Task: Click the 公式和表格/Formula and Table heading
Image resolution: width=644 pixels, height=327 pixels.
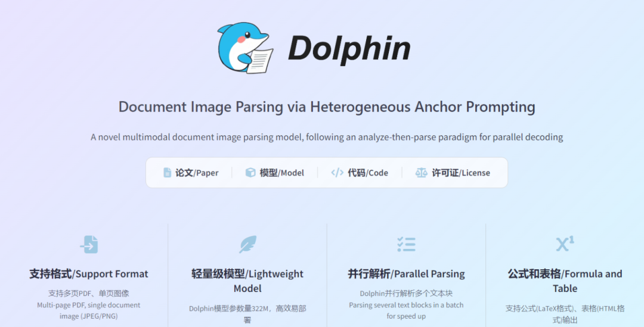Action: [x=565, y=281]
